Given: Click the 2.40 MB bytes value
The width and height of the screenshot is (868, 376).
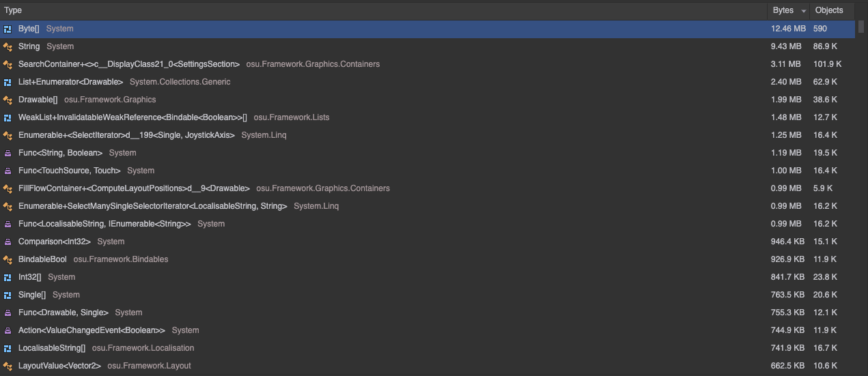Looking at the screenshot, I should click(786, 82).
